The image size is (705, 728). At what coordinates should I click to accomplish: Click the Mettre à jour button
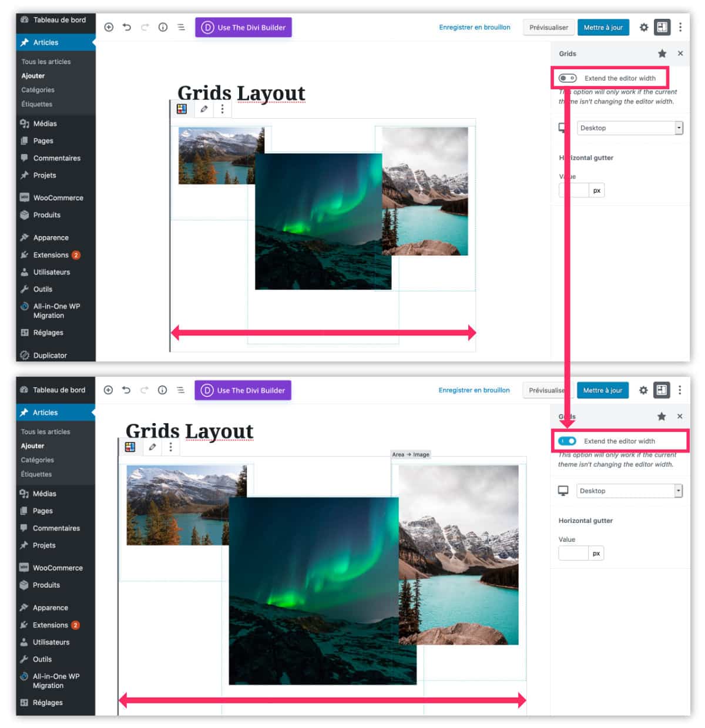click(603, 27)
